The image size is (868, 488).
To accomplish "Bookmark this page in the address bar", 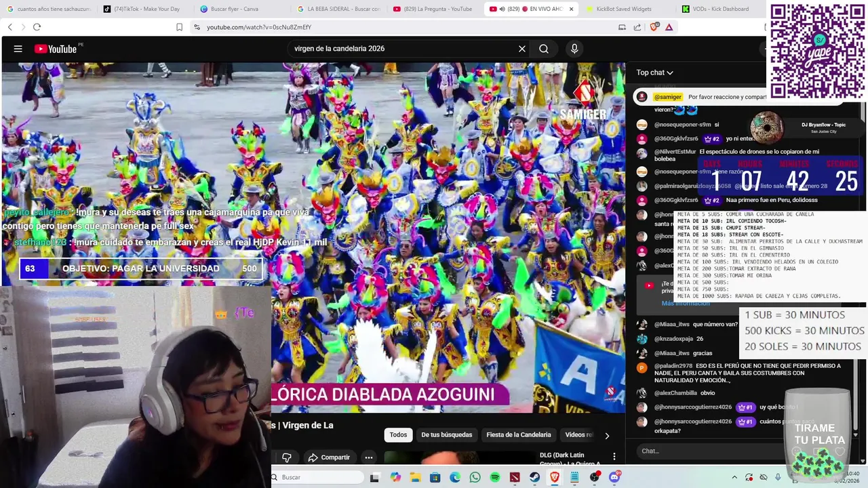I will point(179,27).
